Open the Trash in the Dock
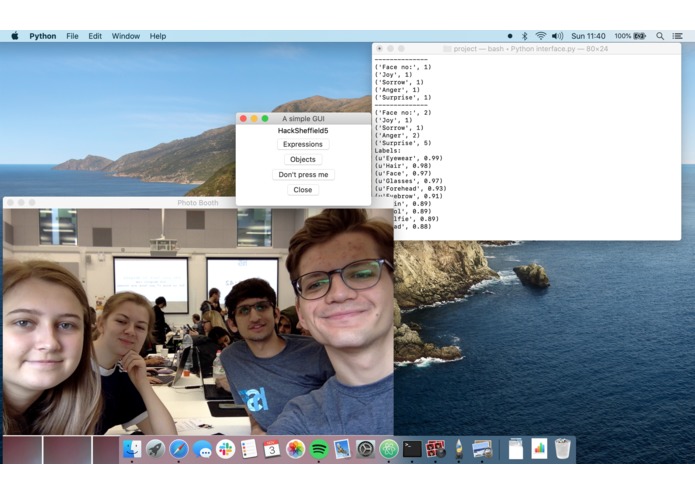The width and height of the screenshot is (695, 494). click(562, 448)
